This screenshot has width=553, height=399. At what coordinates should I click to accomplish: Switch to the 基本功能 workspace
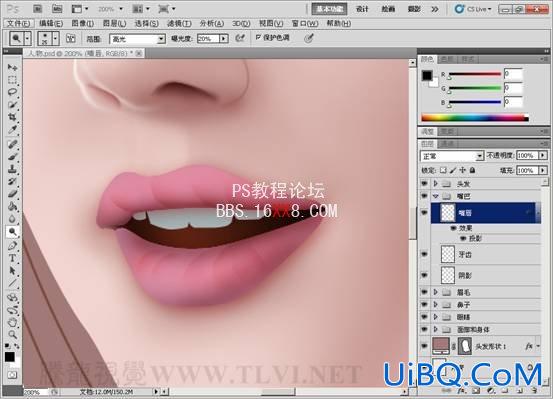point(329,9)
